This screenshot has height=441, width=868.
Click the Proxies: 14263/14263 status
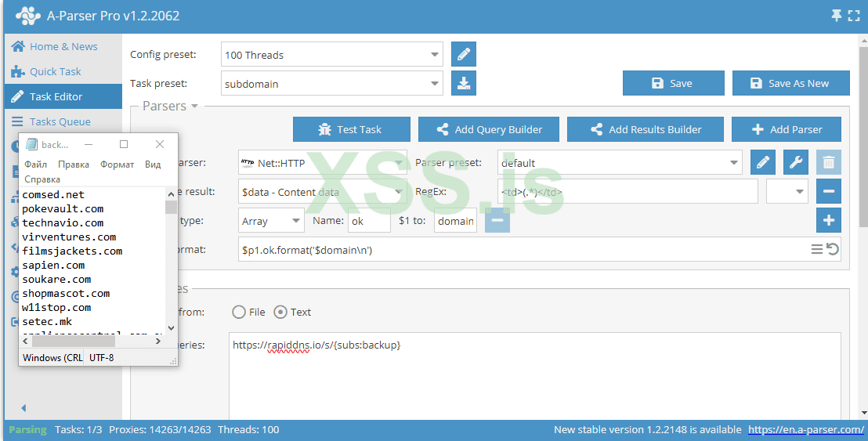click(x=160, y=429)
